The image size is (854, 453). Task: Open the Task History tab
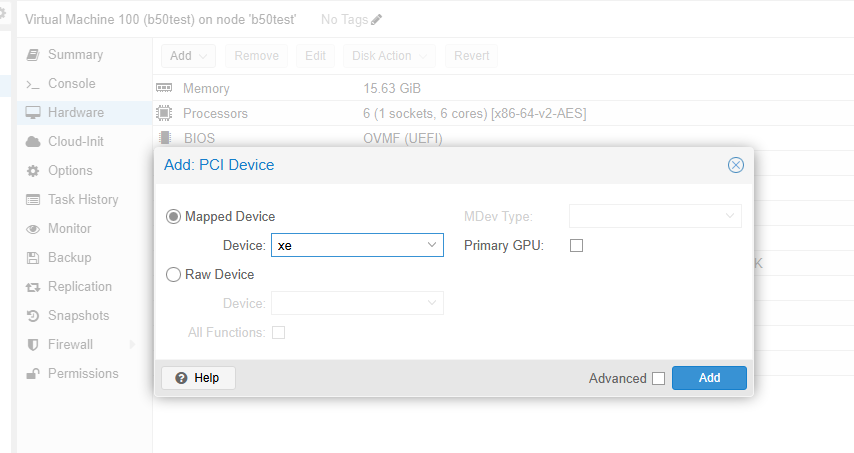pyautogui.click(x=83, y=200)
